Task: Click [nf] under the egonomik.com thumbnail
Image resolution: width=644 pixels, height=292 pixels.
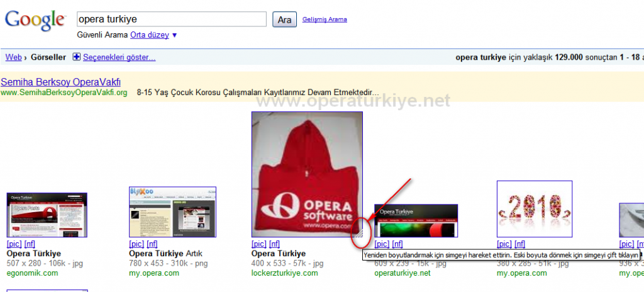Action: click(x=30, y=244)
